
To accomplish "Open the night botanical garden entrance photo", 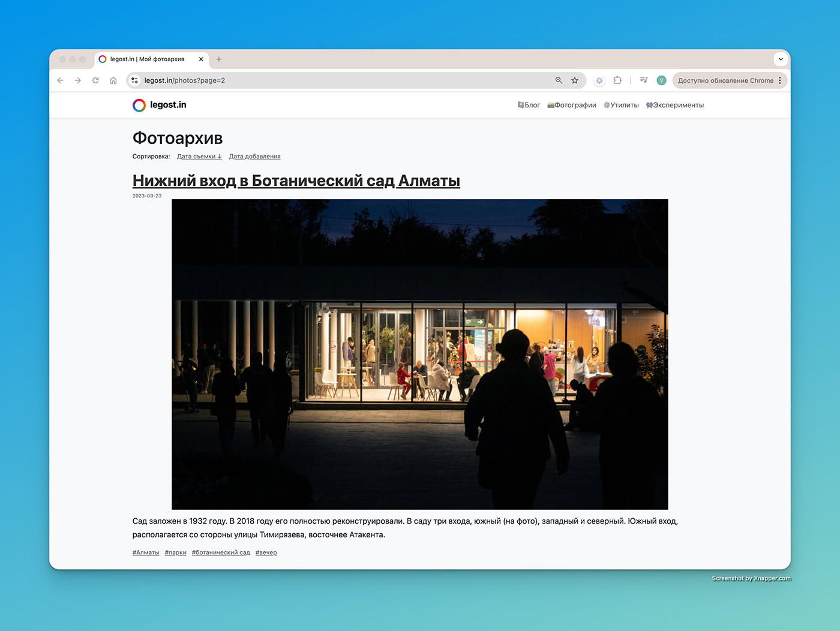I will click(x=420, y=354).
